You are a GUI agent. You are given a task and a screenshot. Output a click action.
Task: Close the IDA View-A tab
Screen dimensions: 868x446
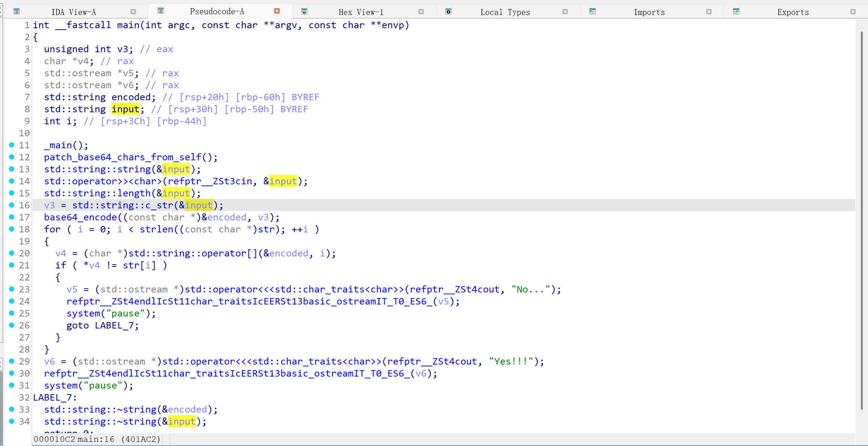[133, 12]
